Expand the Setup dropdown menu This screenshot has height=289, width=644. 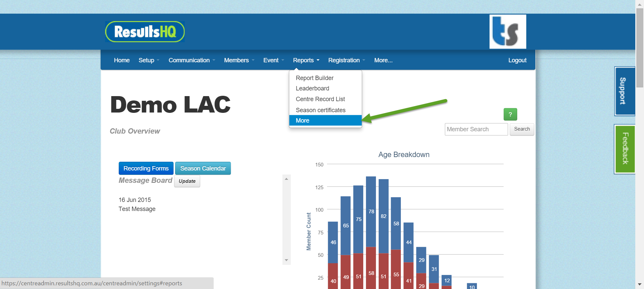click(x=149, y=60)
